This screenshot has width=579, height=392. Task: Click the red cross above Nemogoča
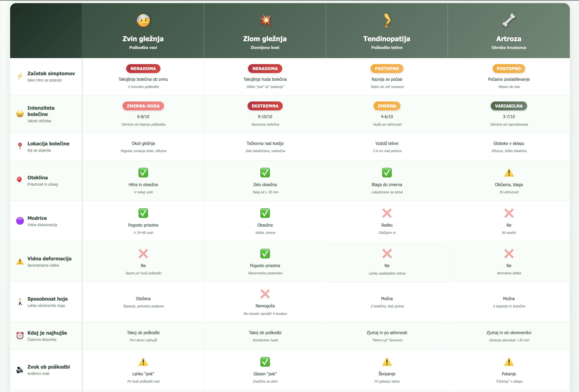tap(265, 294)
